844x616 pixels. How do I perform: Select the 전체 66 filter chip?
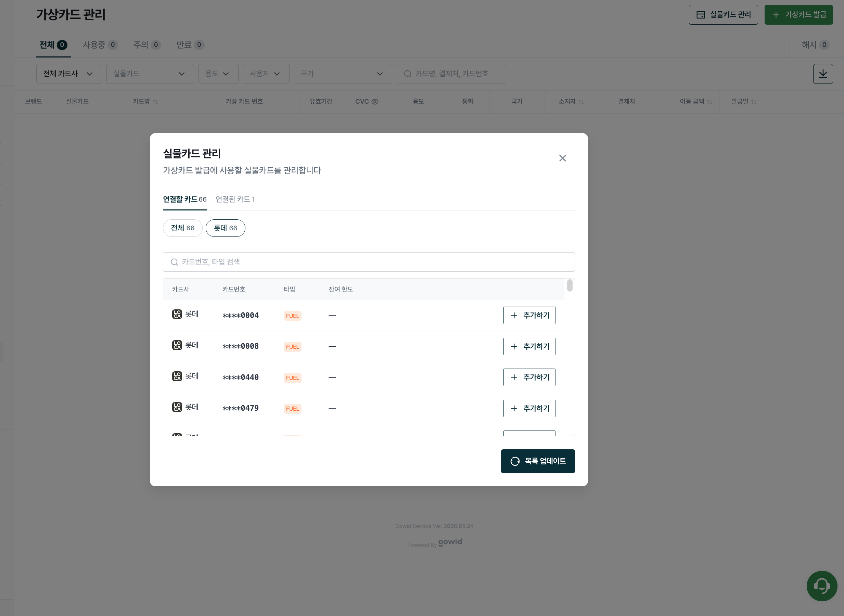182,228
